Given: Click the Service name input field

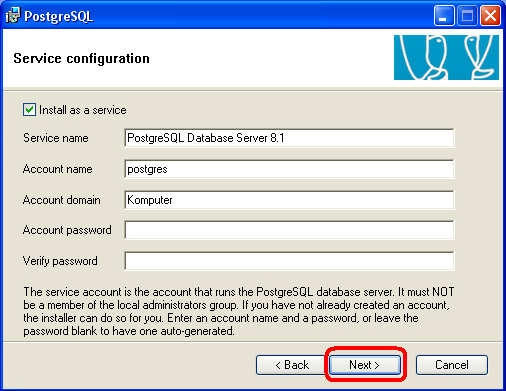Looking at the screenshot, I should point(289,138).
